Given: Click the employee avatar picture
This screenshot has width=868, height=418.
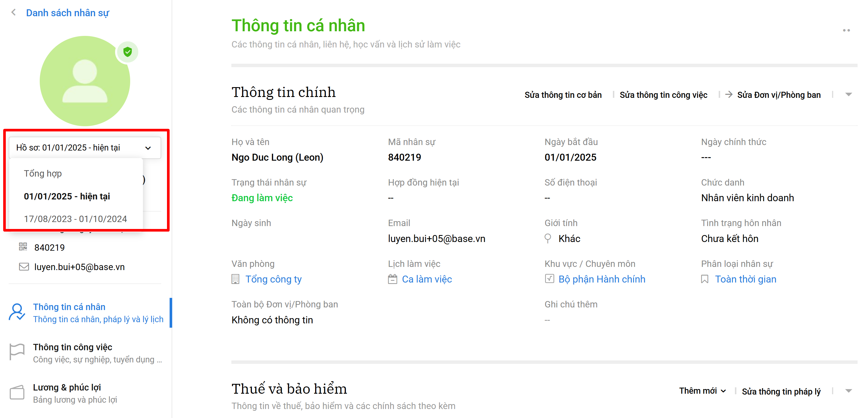Looking at the screenshot, I should pyautogui.click(x=85, y=81).
